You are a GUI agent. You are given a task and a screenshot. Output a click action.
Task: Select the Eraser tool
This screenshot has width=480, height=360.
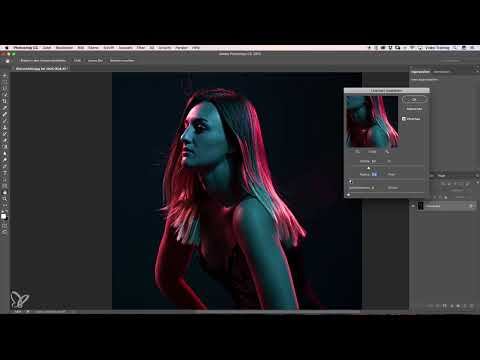pos(5,140)
